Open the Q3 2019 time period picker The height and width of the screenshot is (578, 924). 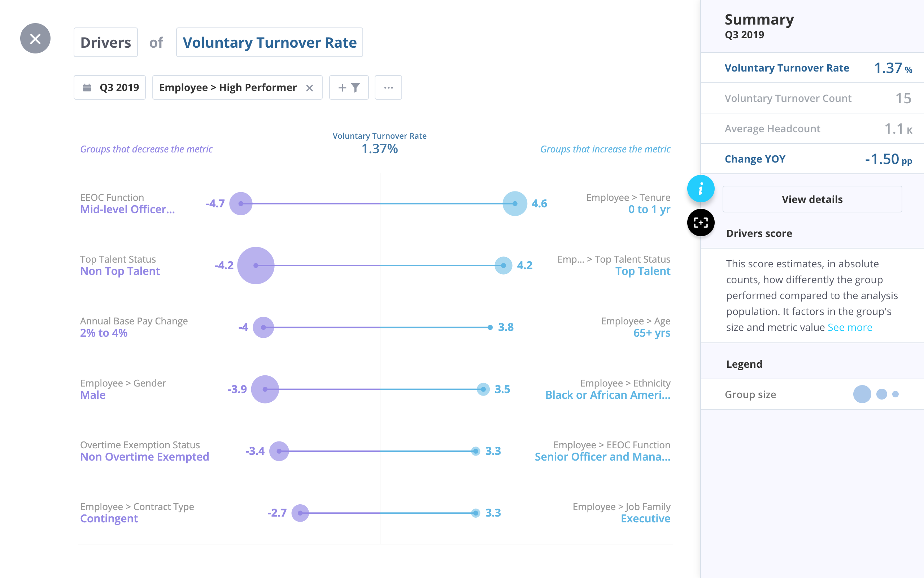tap(110, 87)
